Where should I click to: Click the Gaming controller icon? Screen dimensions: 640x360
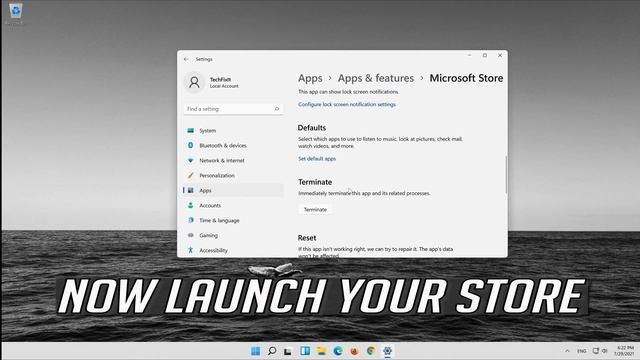click(x=191, y=235)
